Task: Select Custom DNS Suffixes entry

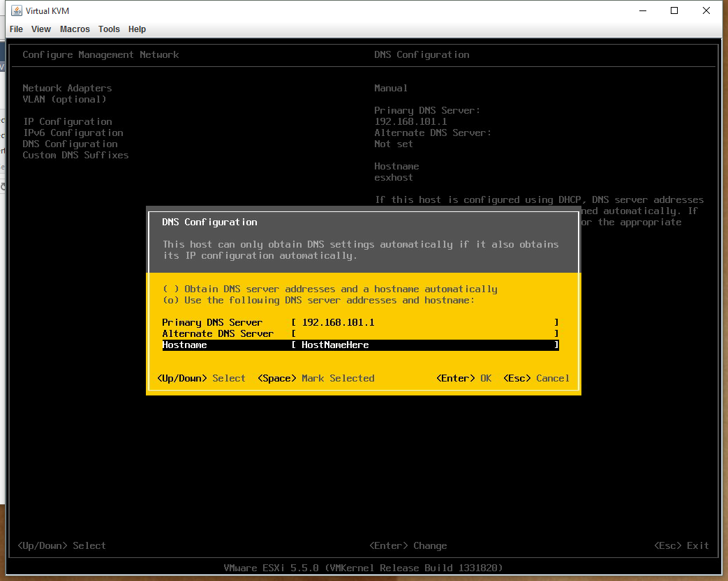Action: (75, 155)
